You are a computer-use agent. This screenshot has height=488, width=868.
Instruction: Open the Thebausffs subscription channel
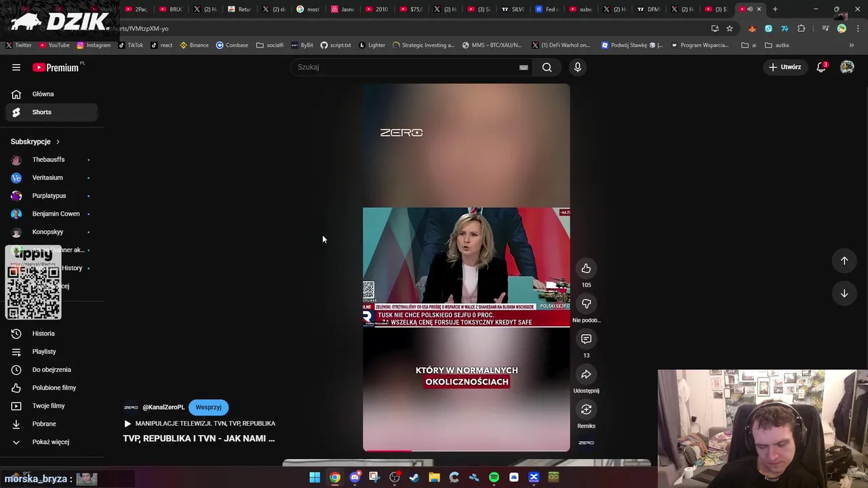click(52, 160)
